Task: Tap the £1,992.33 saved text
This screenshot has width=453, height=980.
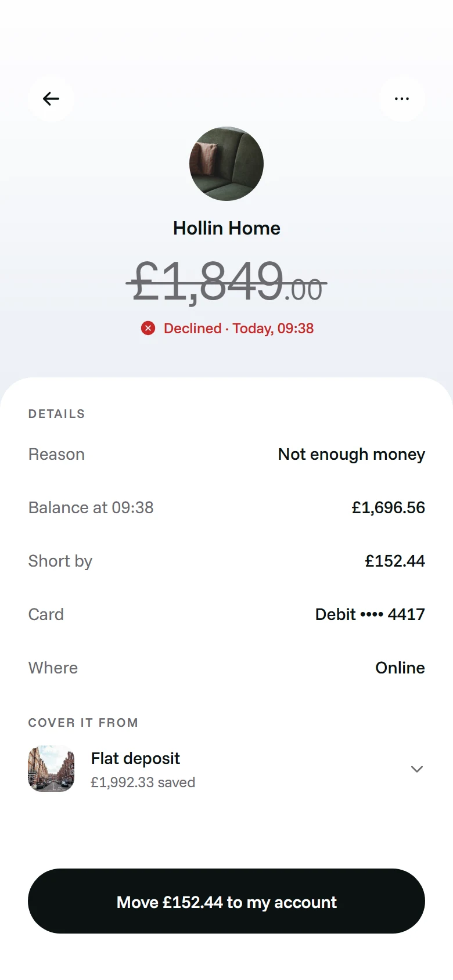Action: 143,783
